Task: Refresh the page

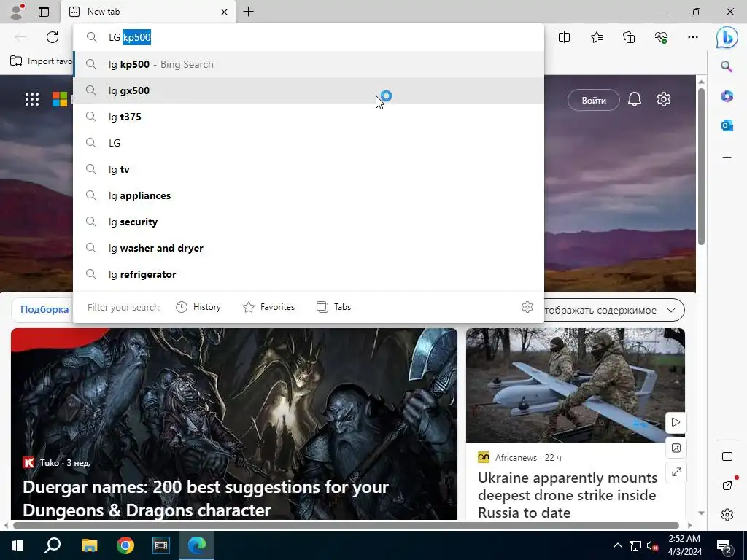Action: [x=53, y=37]
